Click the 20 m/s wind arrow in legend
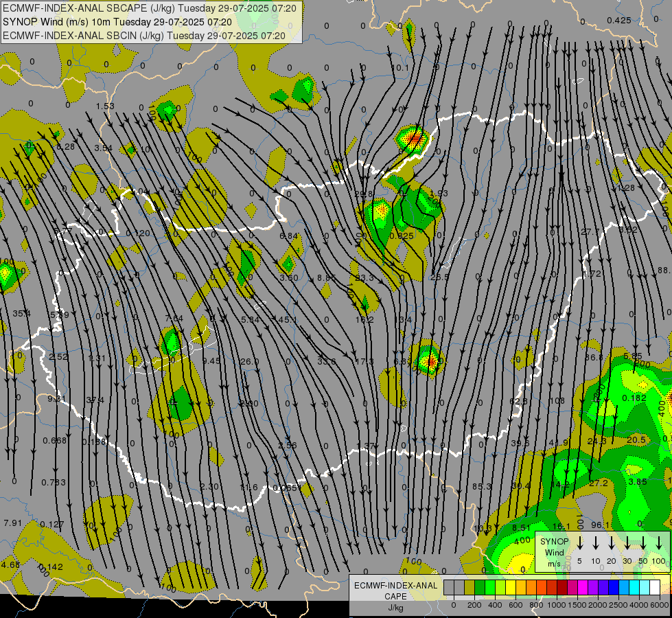 click(x=612, y=543)
